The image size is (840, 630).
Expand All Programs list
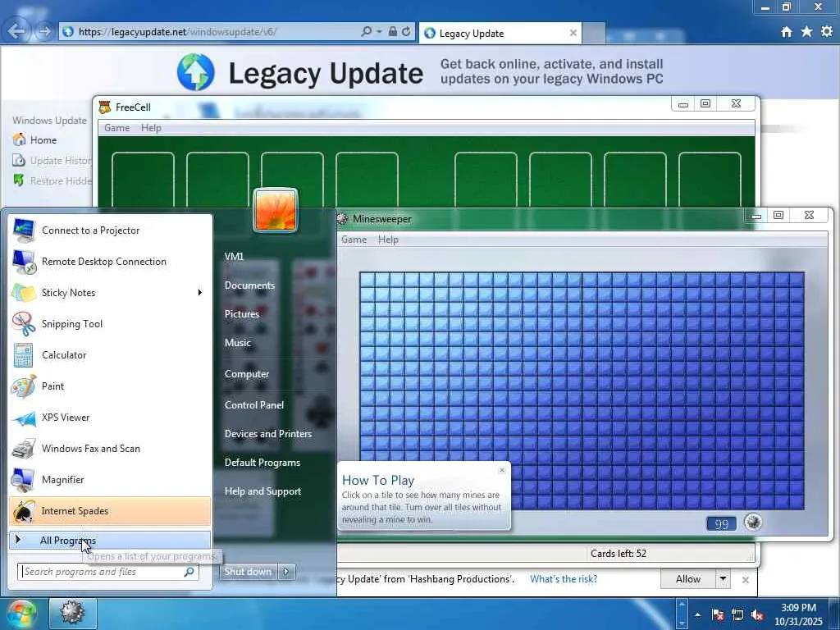[x=110, y=541]
